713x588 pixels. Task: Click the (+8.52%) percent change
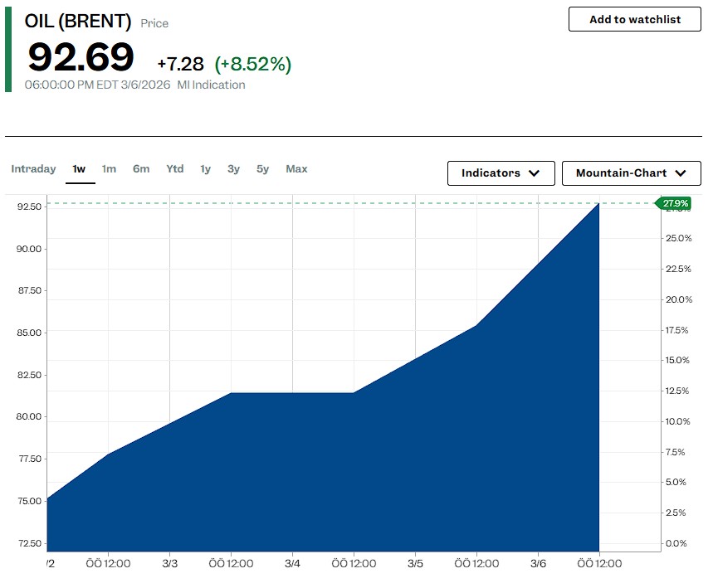pos(253,64)
